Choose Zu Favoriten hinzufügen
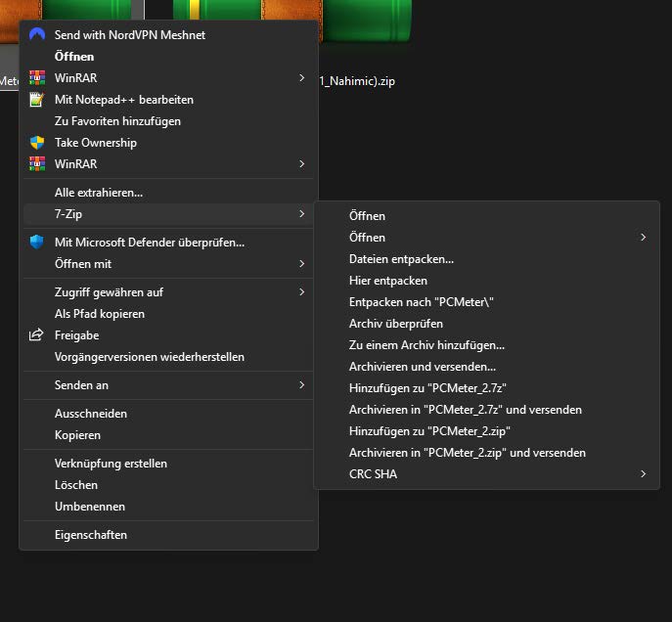This screenshot has width=672, height=622. pos(169,121)
